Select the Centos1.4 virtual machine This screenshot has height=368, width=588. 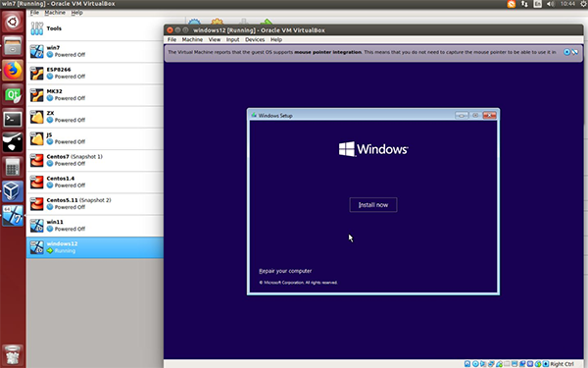pos(95,182)
